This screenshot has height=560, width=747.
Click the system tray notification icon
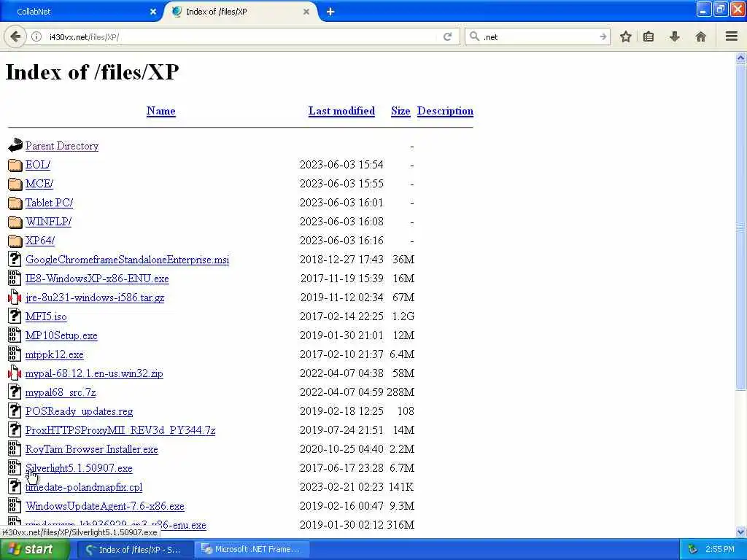(692, 549)
